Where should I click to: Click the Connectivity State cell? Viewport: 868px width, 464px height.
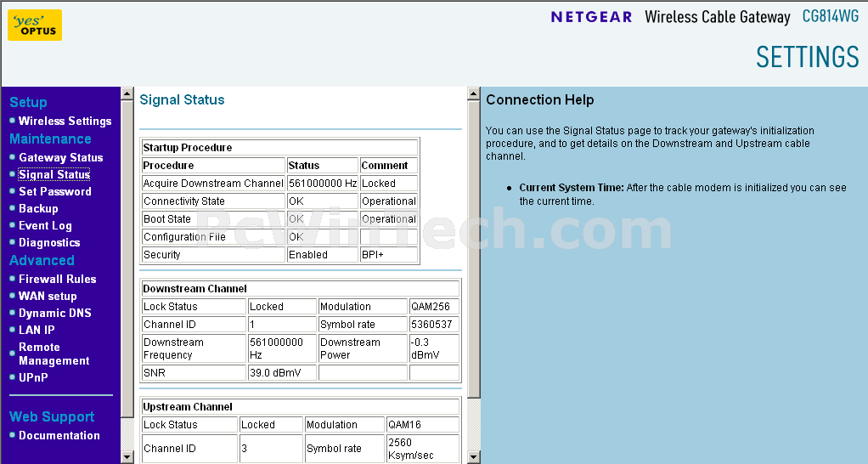click(213, 201)
